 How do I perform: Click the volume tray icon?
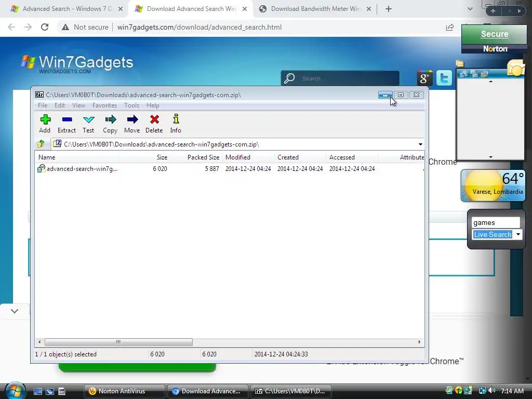[491, 391]
